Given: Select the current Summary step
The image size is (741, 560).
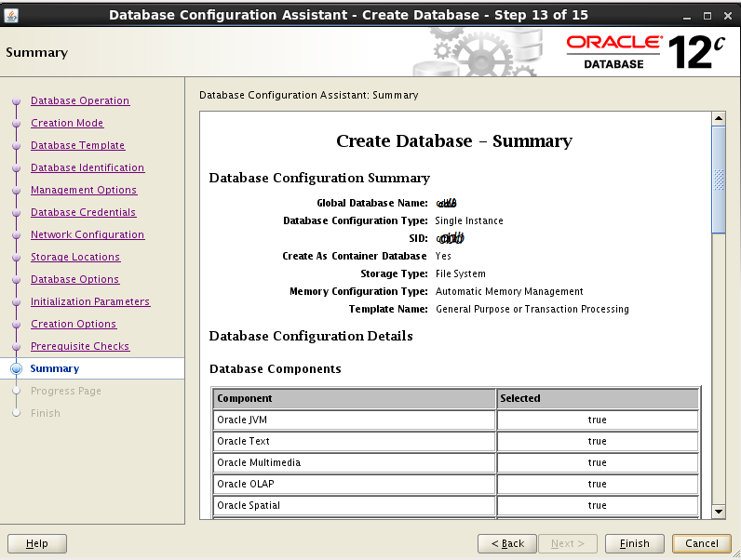Looking at the screenshot, I should (54, 368).
